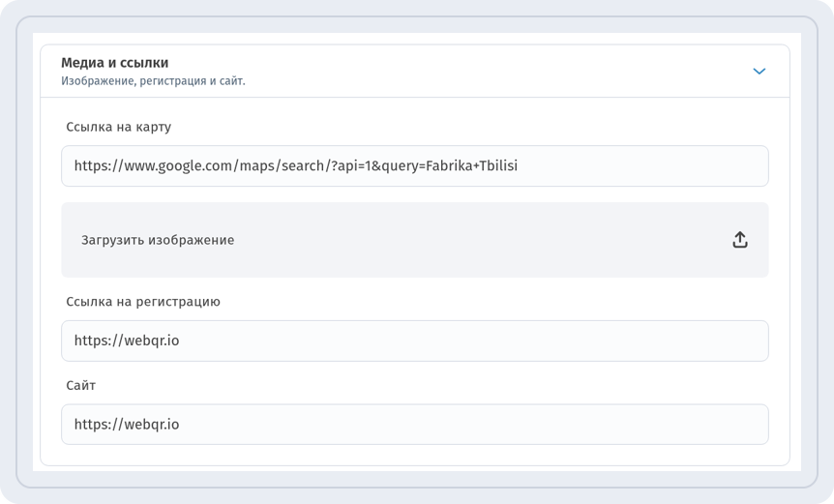The image size is (834, 504).
Task: Click empty space inside the site URL field
Action: coord(473,425)
